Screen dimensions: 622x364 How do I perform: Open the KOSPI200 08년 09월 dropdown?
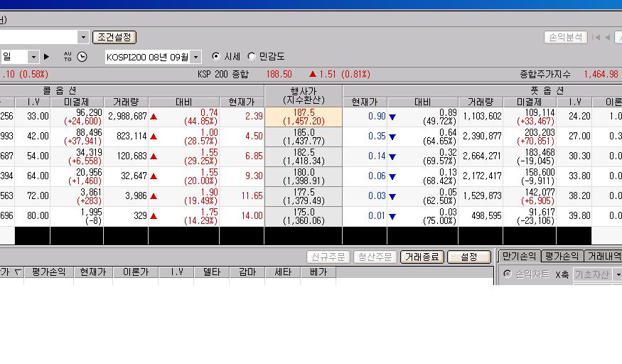196,57
